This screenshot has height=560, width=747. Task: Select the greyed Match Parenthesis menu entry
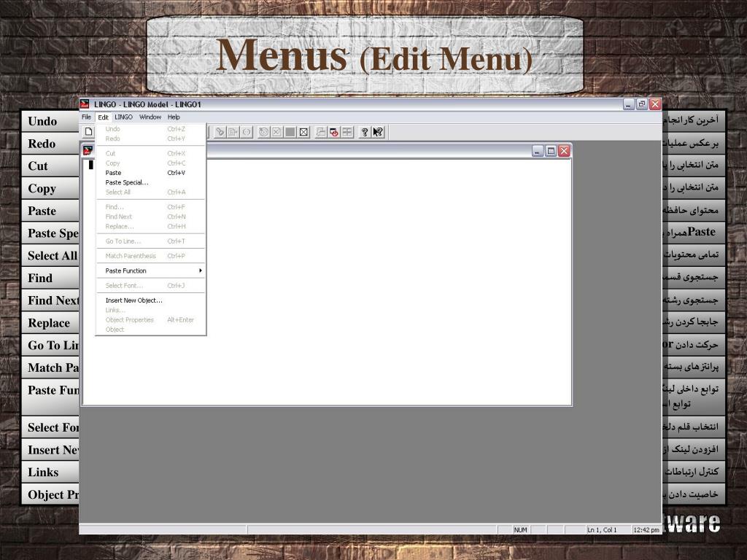150,256
